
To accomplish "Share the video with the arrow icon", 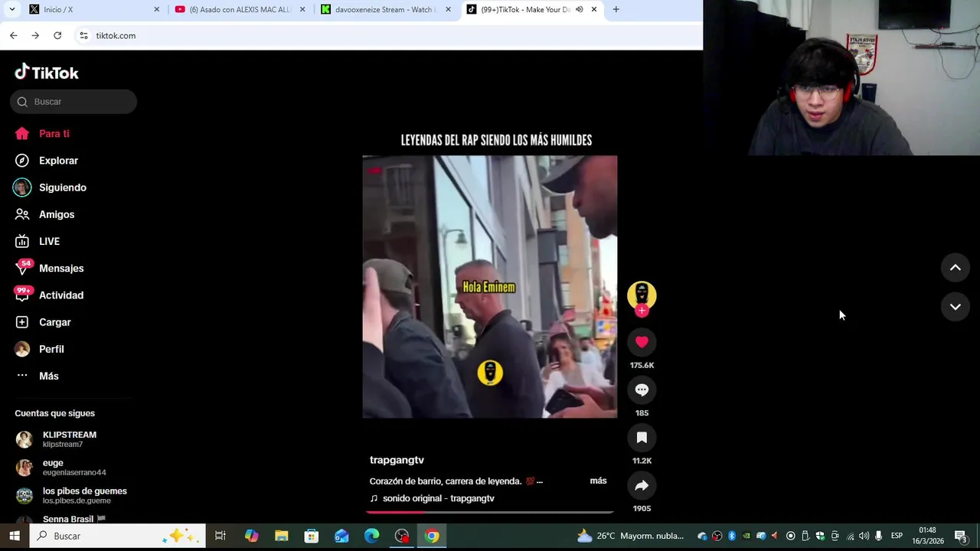I will tap(642, 485).
